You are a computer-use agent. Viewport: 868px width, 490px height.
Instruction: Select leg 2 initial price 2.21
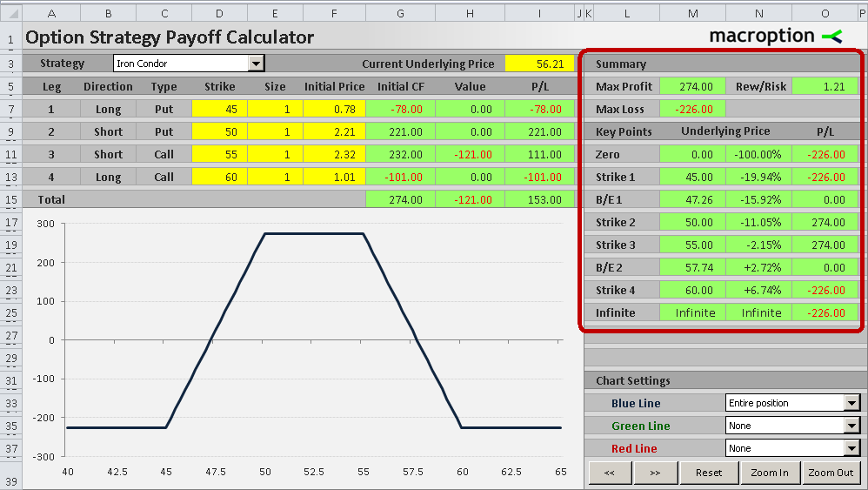pos(334,131)
